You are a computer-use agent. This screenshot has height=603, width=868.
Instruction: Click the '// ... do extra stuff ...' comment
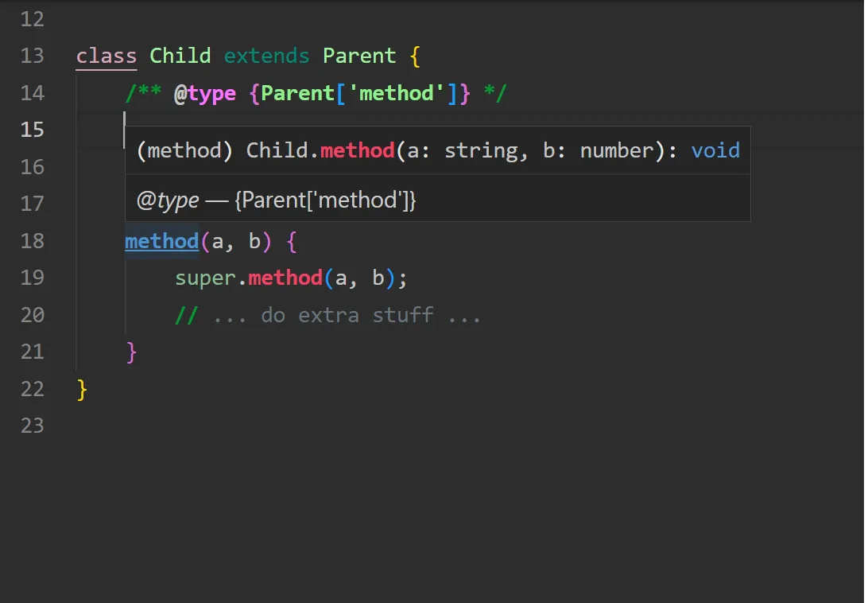(x=327, y=316)
